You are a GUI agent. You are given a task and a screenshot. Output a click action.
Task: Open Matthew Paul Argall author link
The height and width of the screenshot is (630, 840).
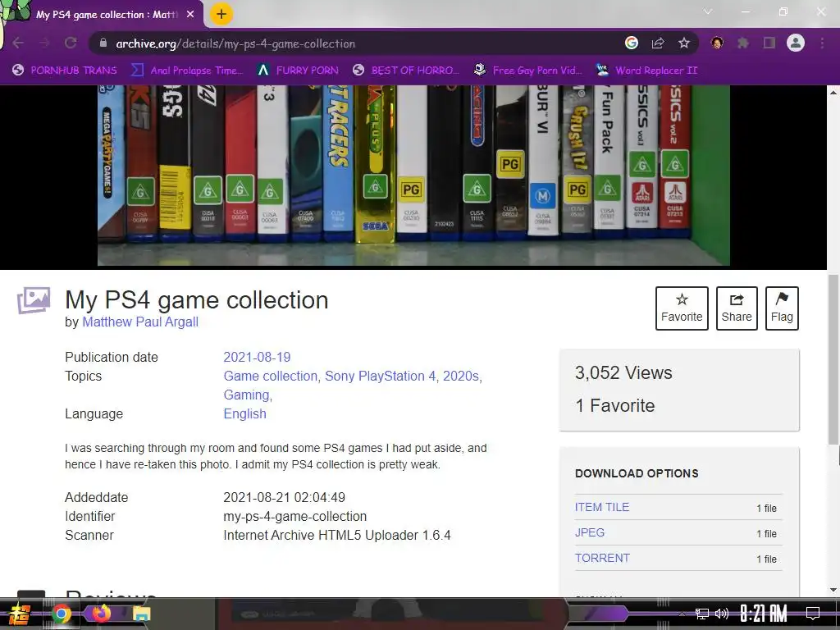click(140, 322)
